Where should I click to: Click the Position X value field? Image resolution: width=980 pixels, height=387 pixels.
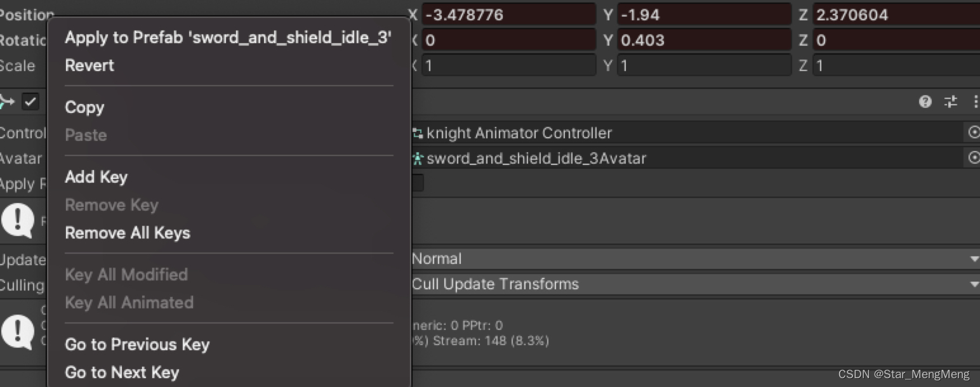(x=508, y=15)
